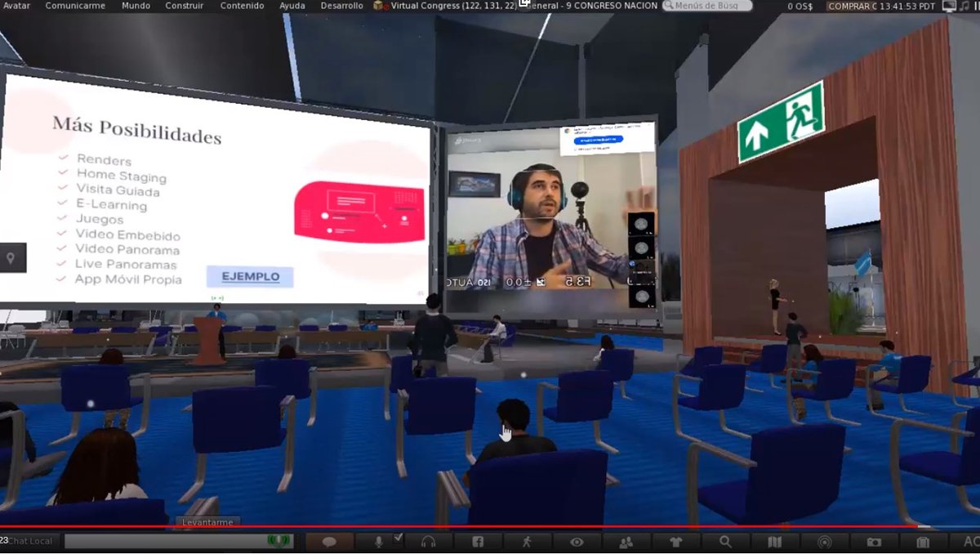Open the world map button
The height and width of the screenshot is (554, 980).
(775, 542)
